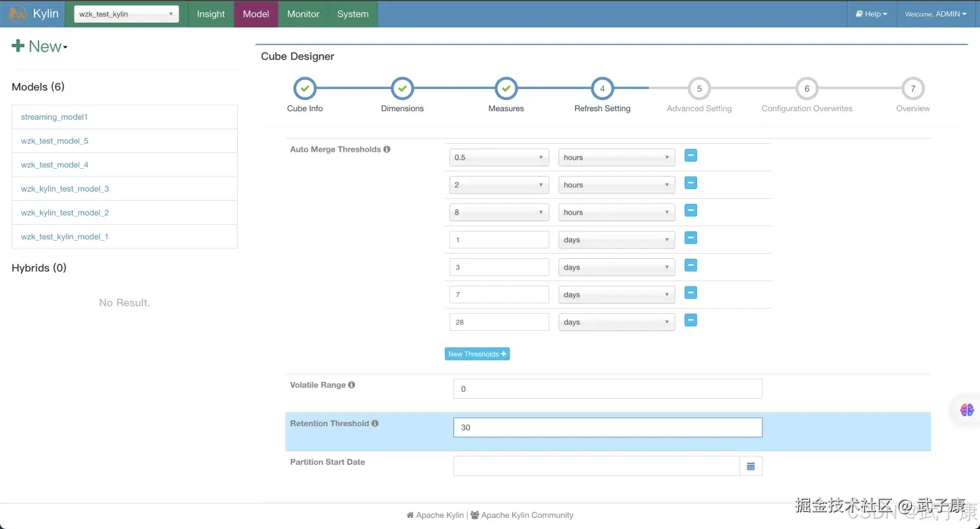Expand the New creation menu
Image resolution: width=980 pixels, height=529 pixels.
40,46
